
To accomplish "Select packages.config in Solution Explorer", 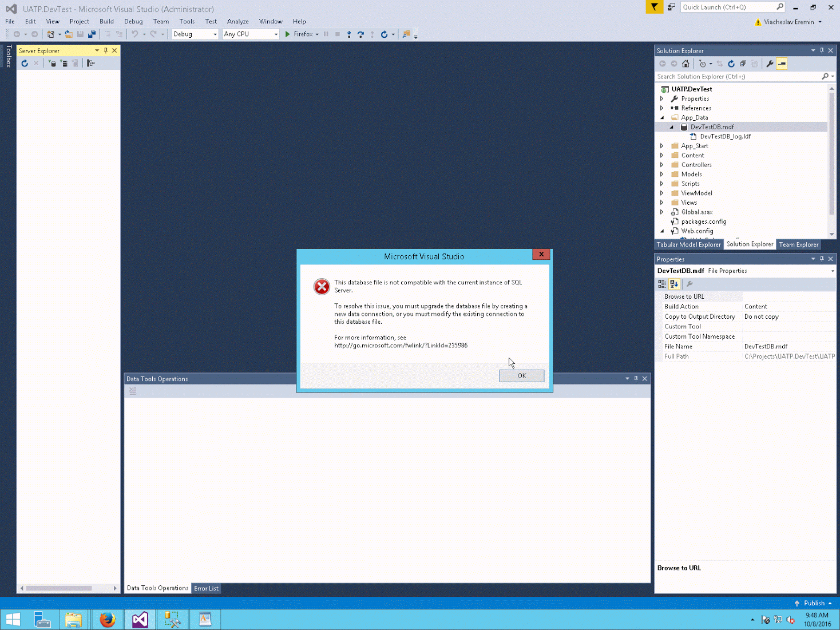I will coord(703,222).
